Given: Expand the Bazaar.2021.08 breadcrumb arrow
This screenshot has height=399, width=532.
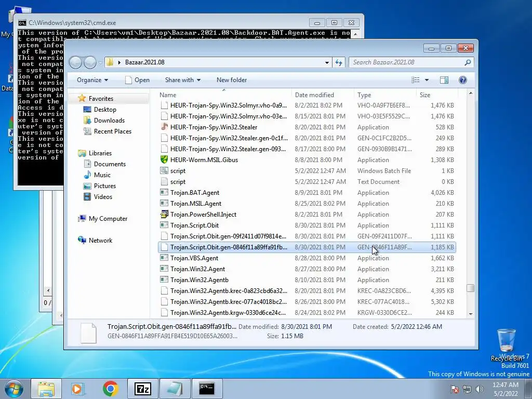Looking at the screenshot, I should [x=119, y=62].
